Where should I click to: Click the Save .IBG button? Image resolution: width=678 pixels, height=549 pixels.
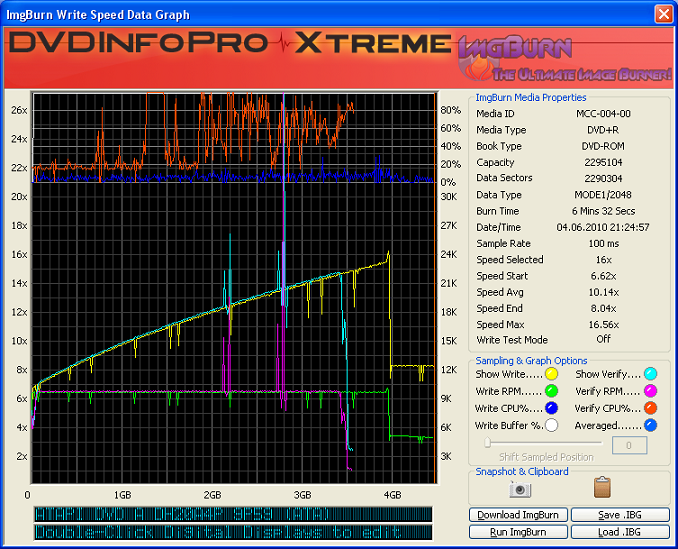[620, 515]
